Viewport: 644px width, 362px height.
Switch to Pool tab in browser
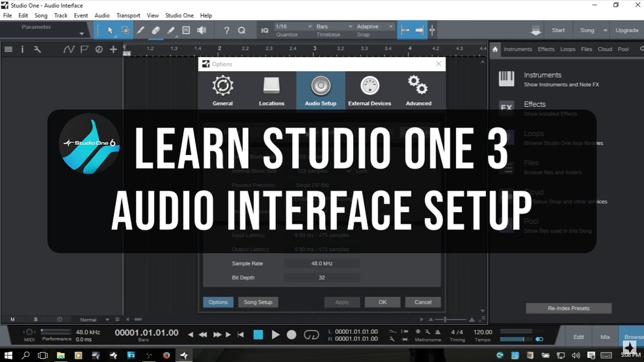pyautogui.click(x=623, y=49)
